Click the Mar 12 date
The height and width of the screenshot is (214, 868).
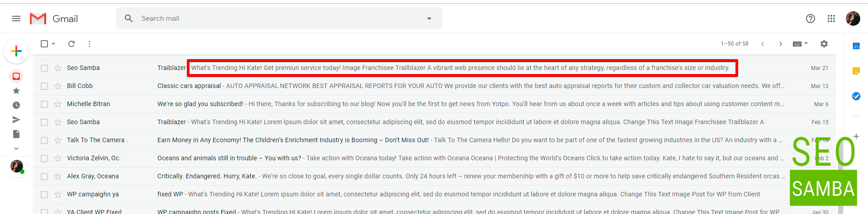click(x=820, y=86)
